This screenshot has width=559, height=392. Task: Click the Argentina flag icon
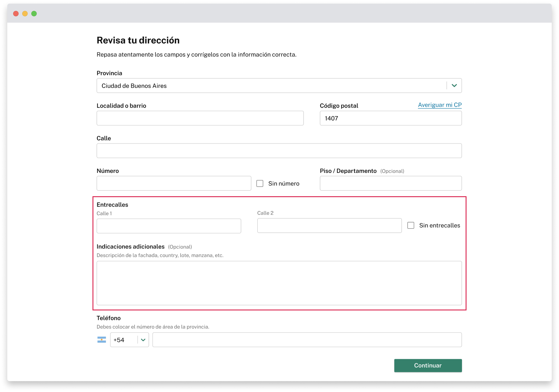point(102,340)
